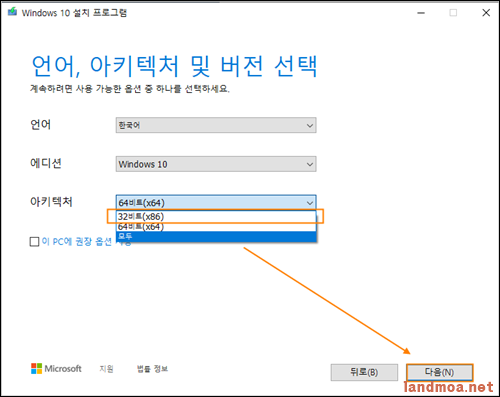Toggle 이 PC에 권장 옵션 checkbox
This screenshot has height=397, width=500.
34,241
